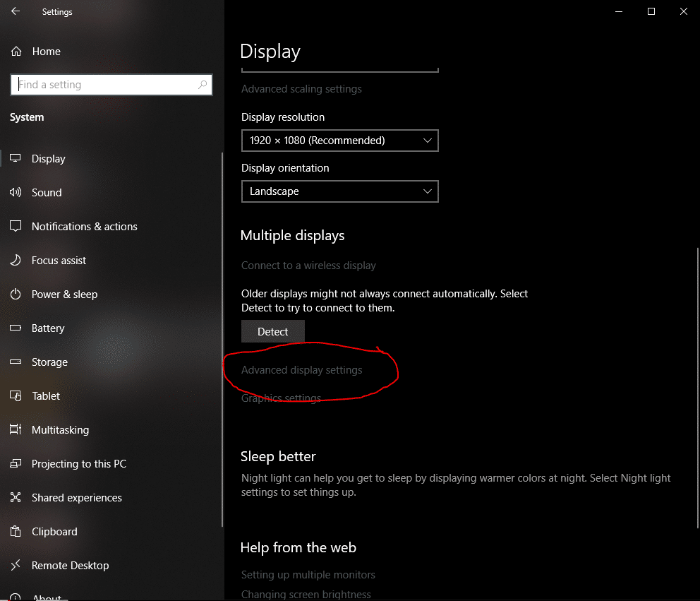
Task: Click the Graphics settings link
Action: (x=281, y=398)
